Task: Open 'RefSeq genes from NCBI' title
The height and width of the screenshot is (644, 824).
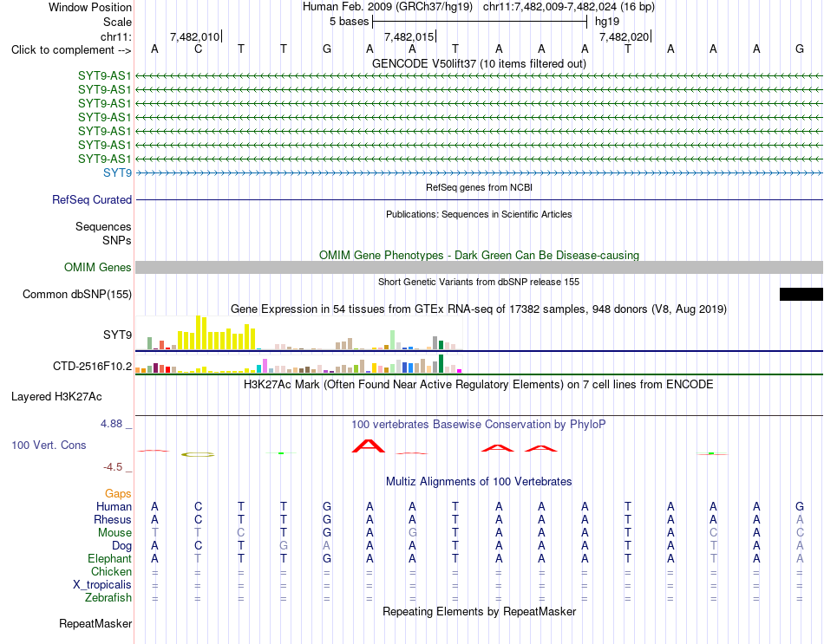Action: click(479, 187)
